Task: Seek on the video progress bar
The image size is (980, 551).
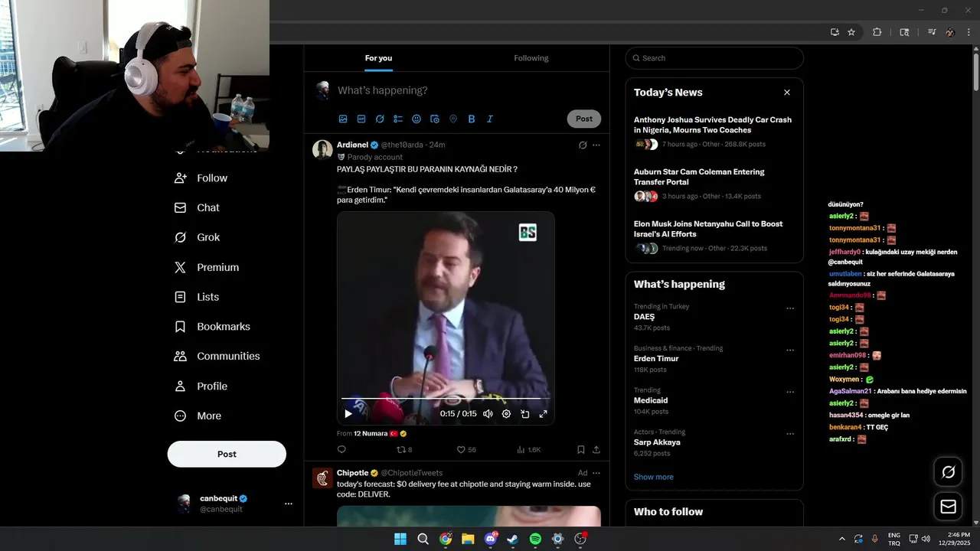Action: [x=446, y=399]
